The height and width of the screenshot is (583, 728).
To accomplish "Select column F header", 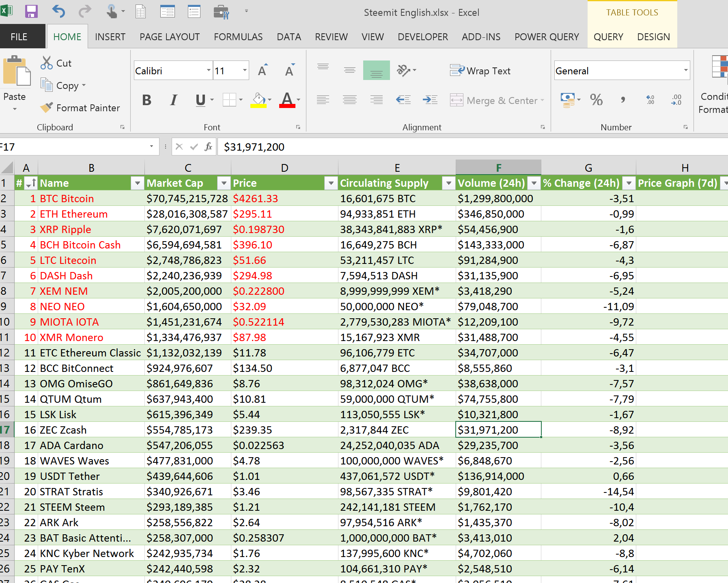I will click(498, 167).
